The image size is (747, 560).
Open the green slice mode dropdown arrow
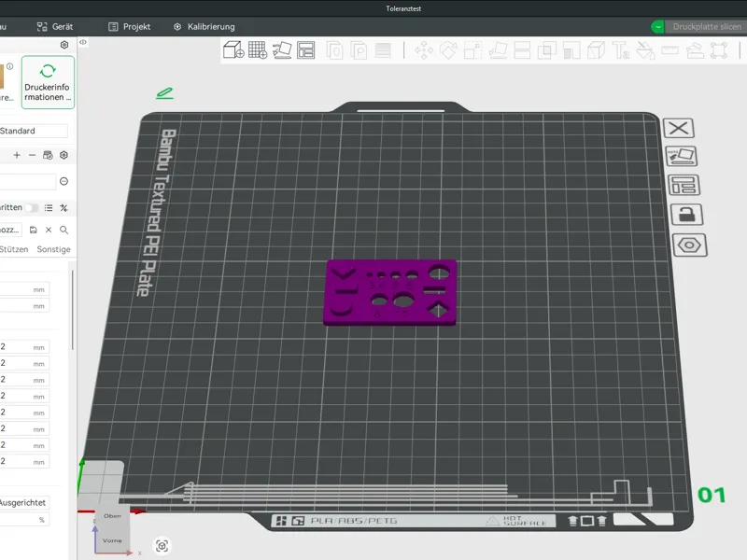coord(658,27)
